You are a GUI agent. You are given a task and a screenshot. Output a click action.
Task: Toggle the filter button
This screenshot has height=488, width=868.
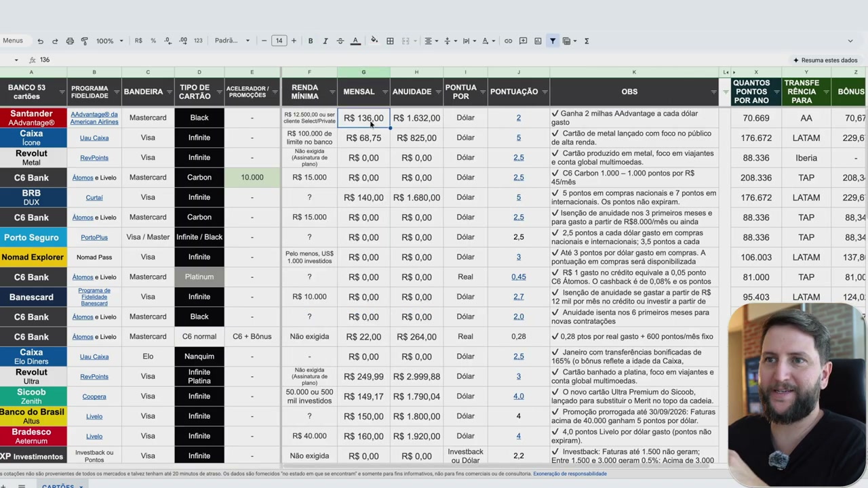coord(553,41)
